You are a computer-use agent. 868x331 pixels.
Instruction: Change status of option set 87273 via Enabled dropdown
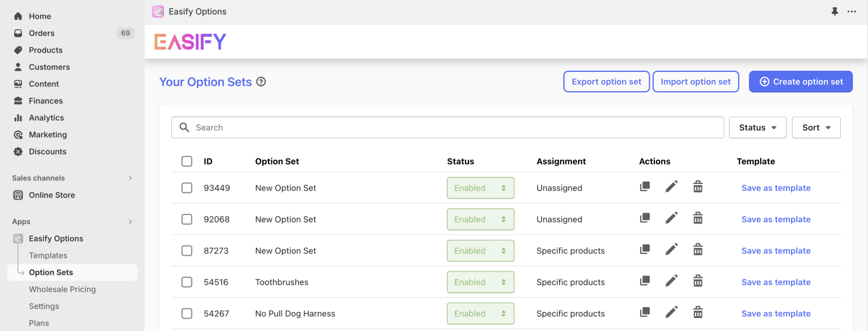pos(480,250)
